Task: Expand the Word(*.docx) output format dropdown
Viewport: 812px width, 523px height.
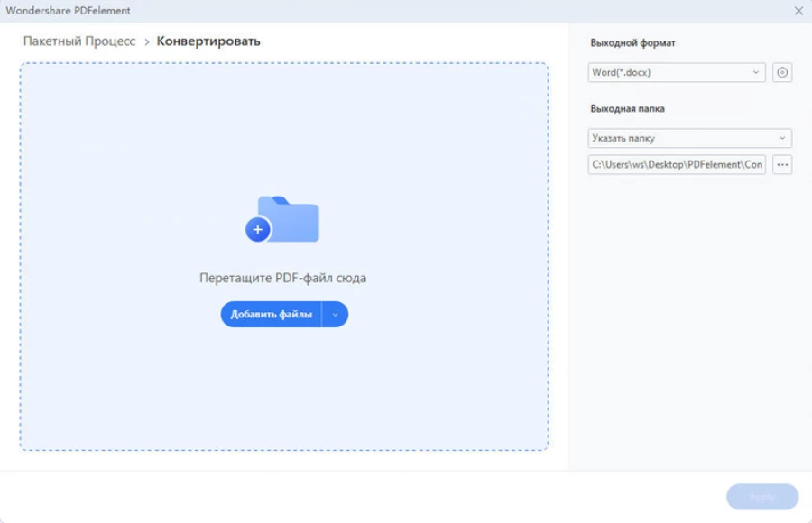Action: pos(755,73)
